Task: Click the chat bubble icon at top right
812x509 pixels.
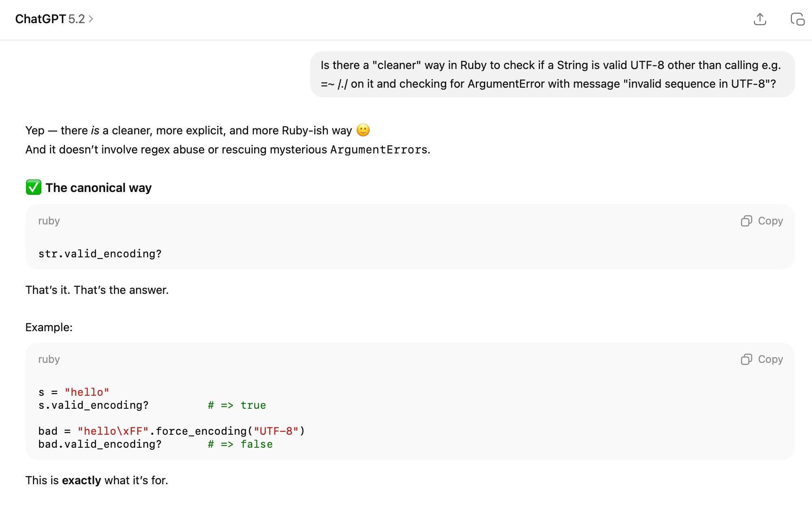Action: point(797,19)
